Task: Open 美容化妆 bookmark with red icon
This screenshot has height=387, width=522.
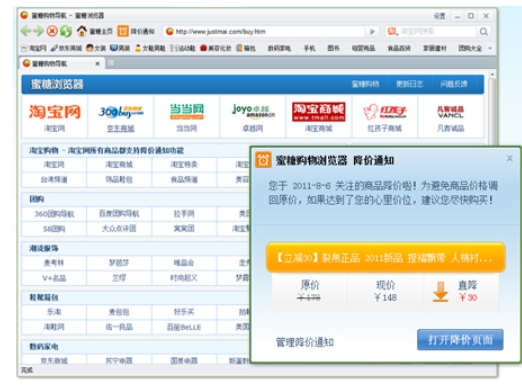Action: click(x=215, y=48)
